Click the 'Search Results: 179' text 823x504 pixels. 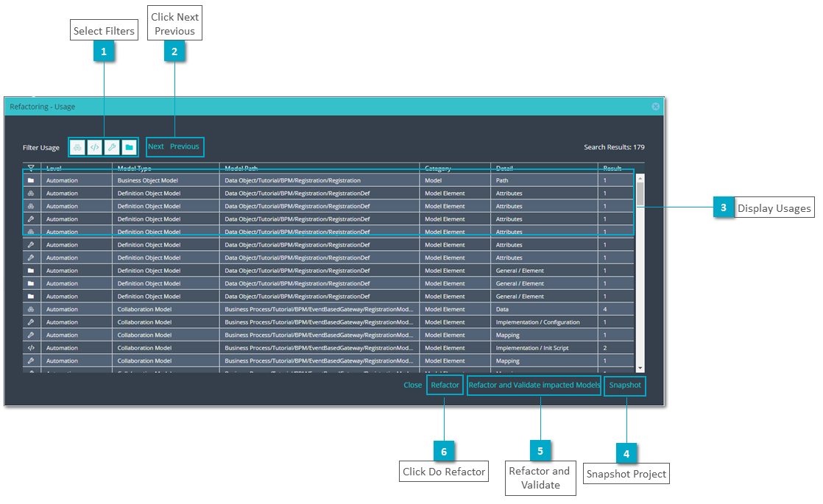click(x=614, y=147)
